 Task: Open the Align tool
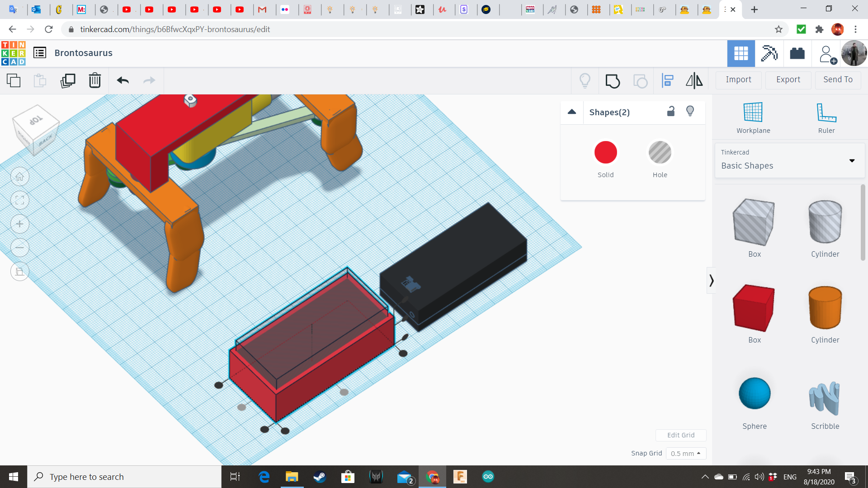click(x=667, y=81)
